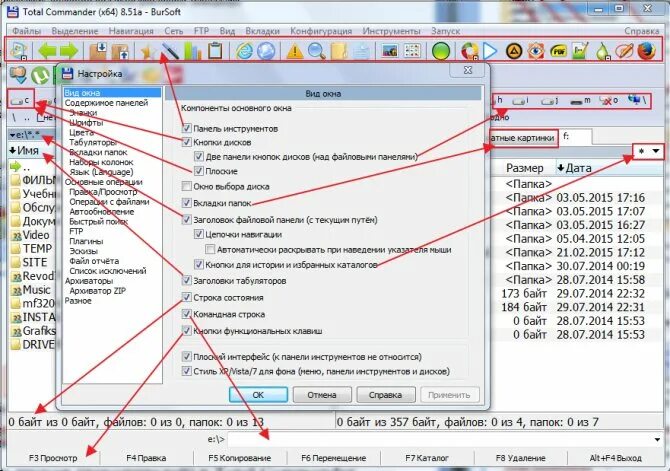The height and width of the screenshot is (471, 670).
Task: Click 'Alt+F4 Выход' button
Action: (615, 458)
